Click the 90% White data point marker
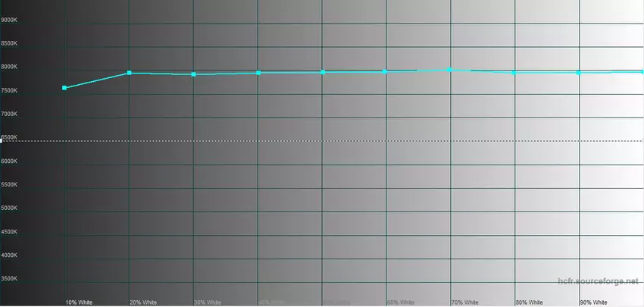 579,73
